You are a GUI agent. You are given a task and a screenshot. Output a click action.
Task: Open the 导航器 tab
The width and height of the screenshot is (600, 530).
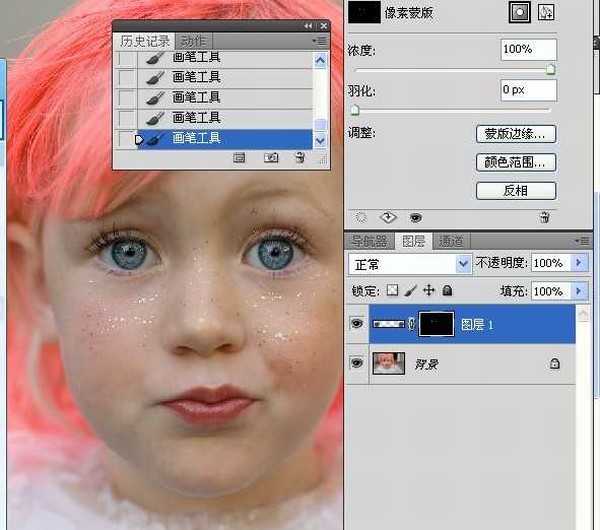[x=370, y=241]
